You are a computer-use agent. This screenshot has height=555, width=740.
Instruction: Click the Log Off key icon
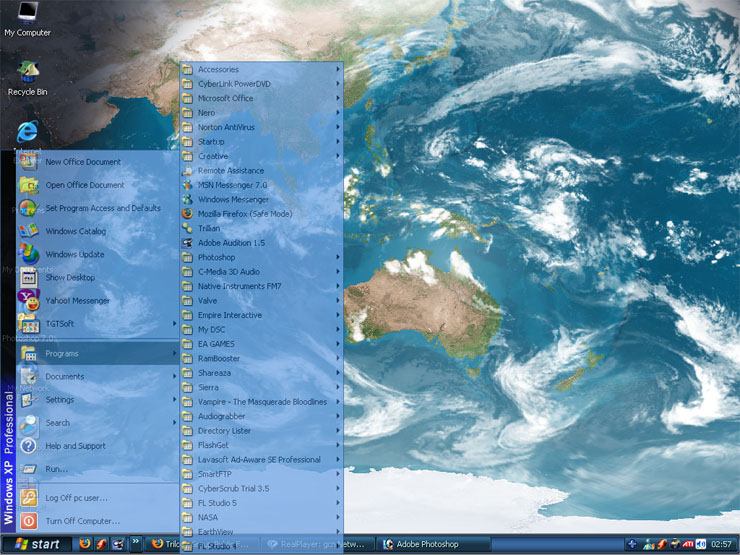tap(28, 498)
